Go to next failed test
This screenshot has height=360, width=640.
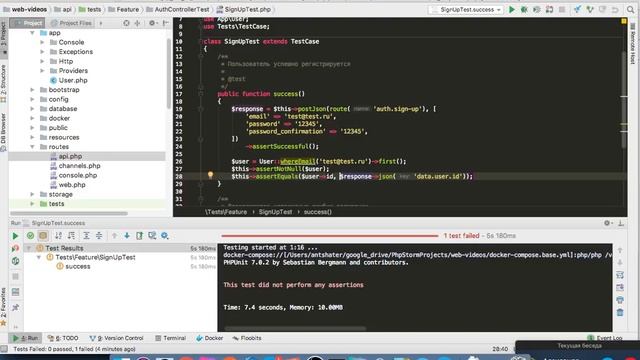tap(127, 236)
